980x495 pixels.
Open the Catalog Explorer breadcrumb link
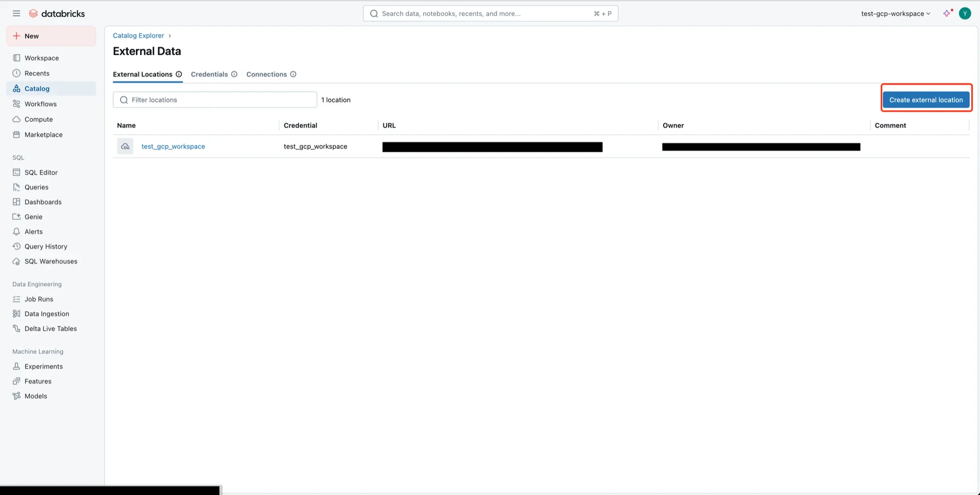(138, 36)
